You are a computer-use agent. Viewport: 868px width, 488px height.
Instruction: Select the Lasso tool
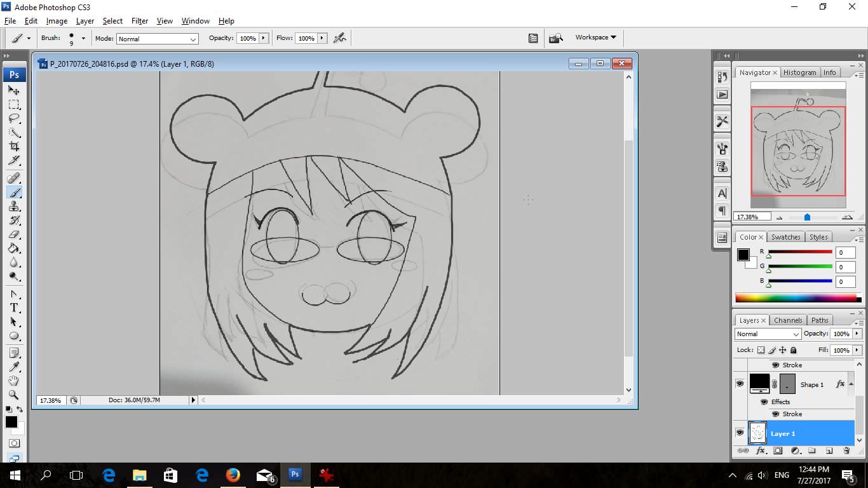click(14, 118)
